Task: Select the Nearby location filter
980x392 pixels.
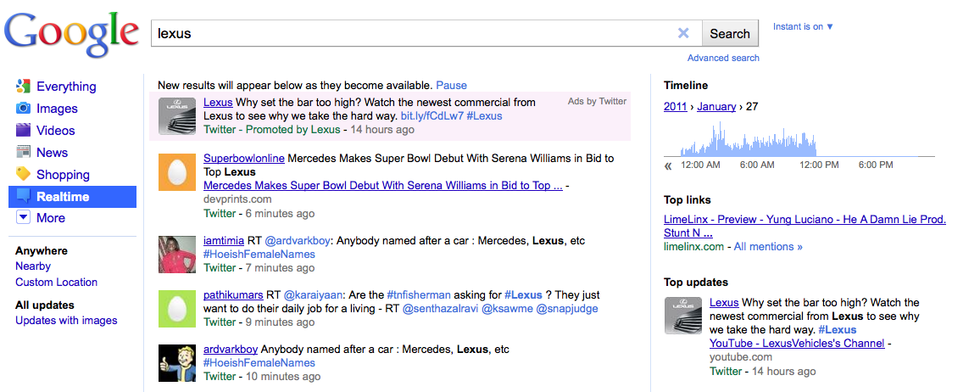Action: [x=33, y=266]
